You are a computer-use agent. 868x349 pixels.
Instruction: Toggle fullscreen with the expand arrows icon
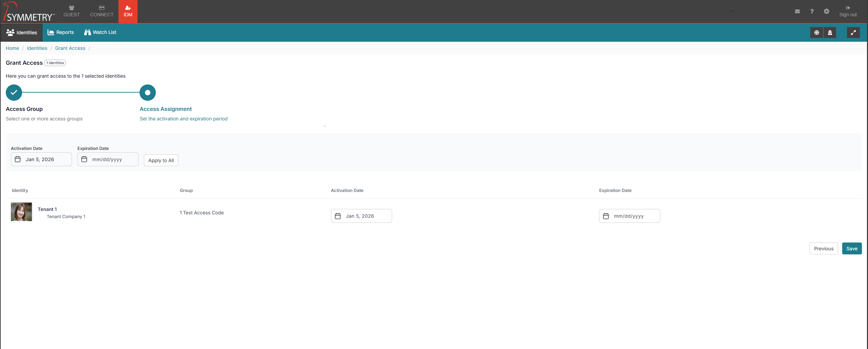click(x=853, y=33)
